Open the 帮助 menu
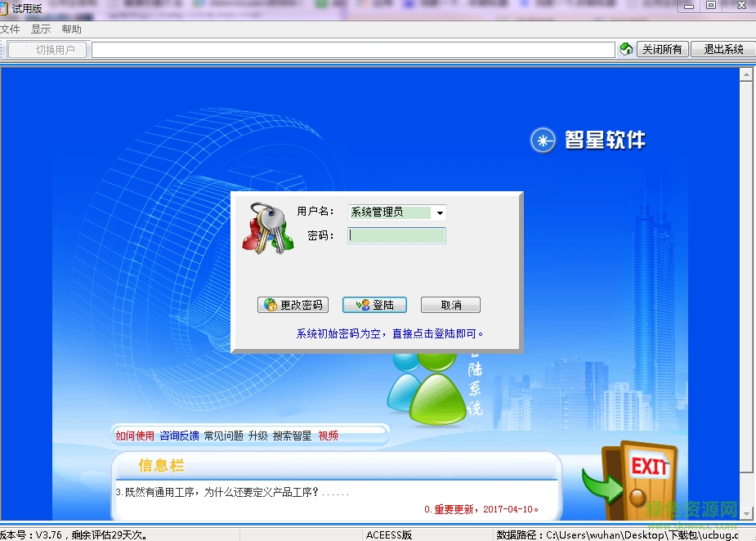This screenshot has width=756, height=541. point(72,29)
